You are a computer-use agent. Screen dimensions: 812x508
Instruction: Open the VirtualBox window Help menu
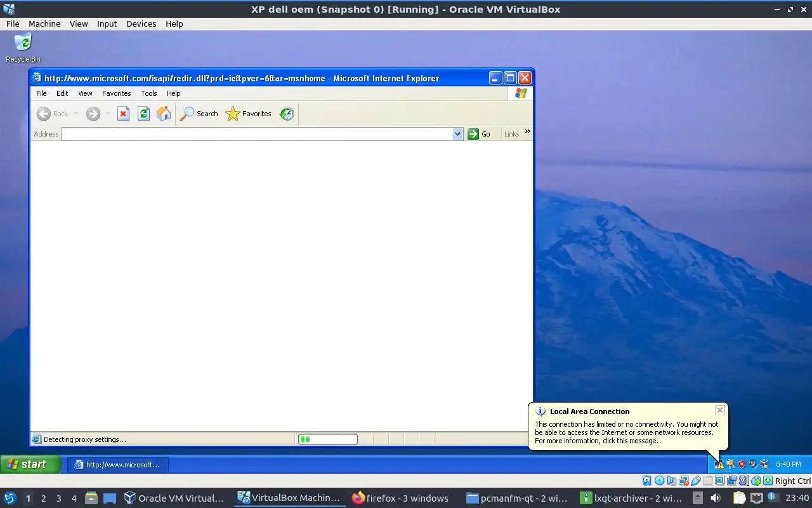[174, 23]
